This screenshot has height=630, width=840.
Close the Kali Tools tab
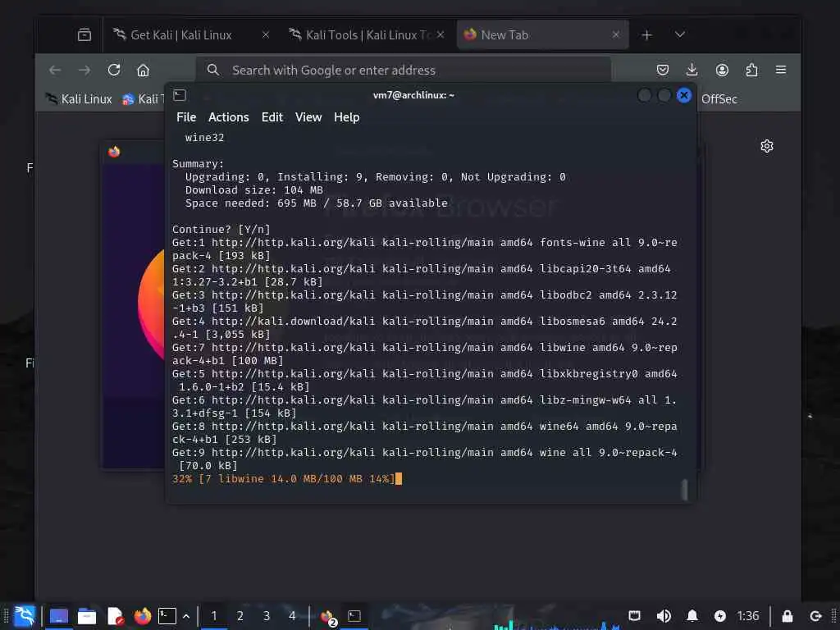click(x=441, y=34)
